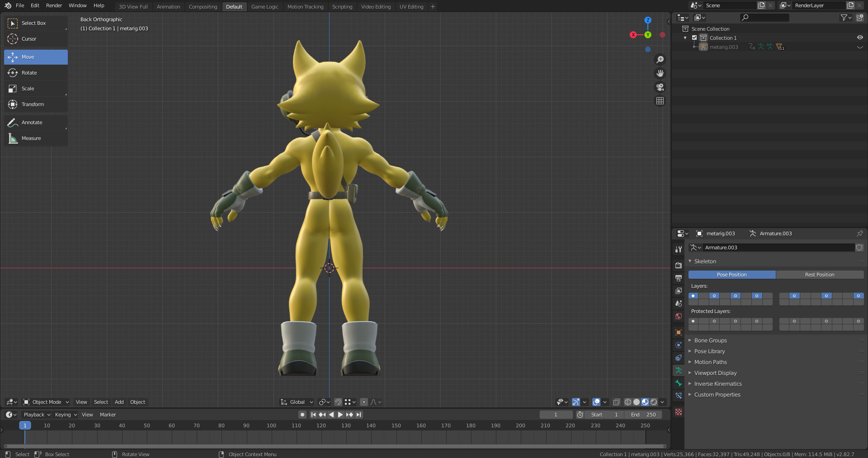
Task: Open the Playback dropdown in timeline
Action: [x=37, y=415]
